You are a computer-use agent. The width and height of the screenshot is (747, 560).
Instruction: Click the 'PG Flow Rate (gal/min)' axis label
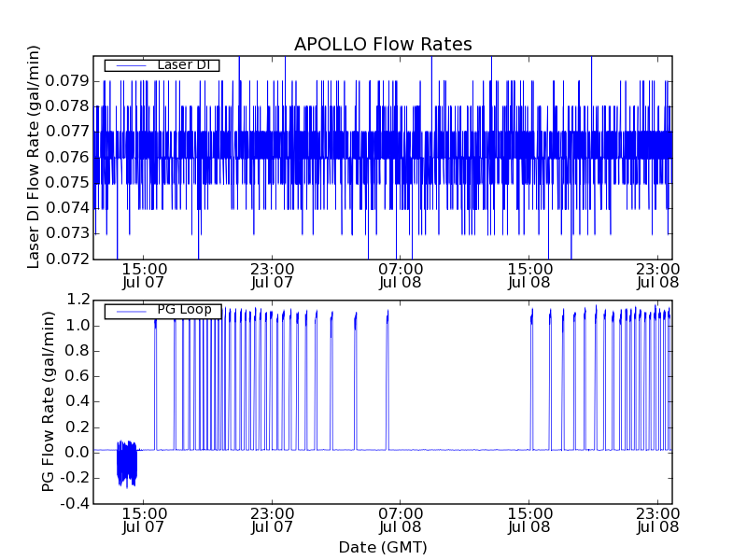48,402
